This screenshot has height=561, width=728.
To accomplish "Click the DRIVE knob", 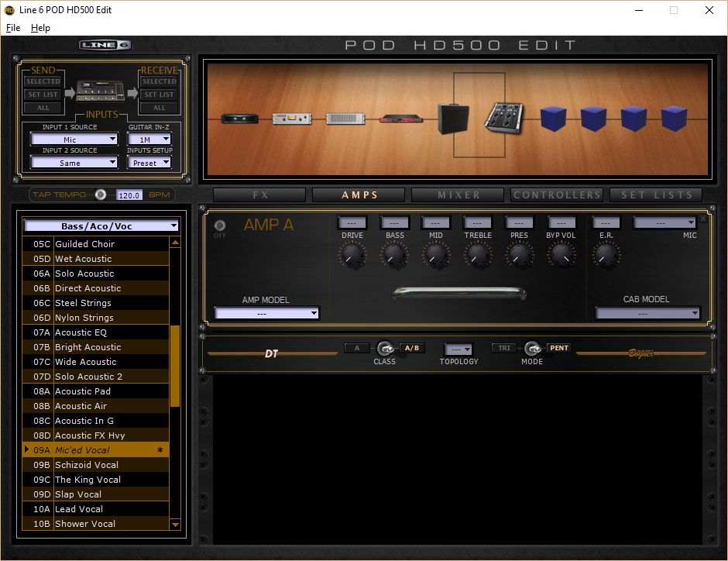I will (x=352, y=255).
